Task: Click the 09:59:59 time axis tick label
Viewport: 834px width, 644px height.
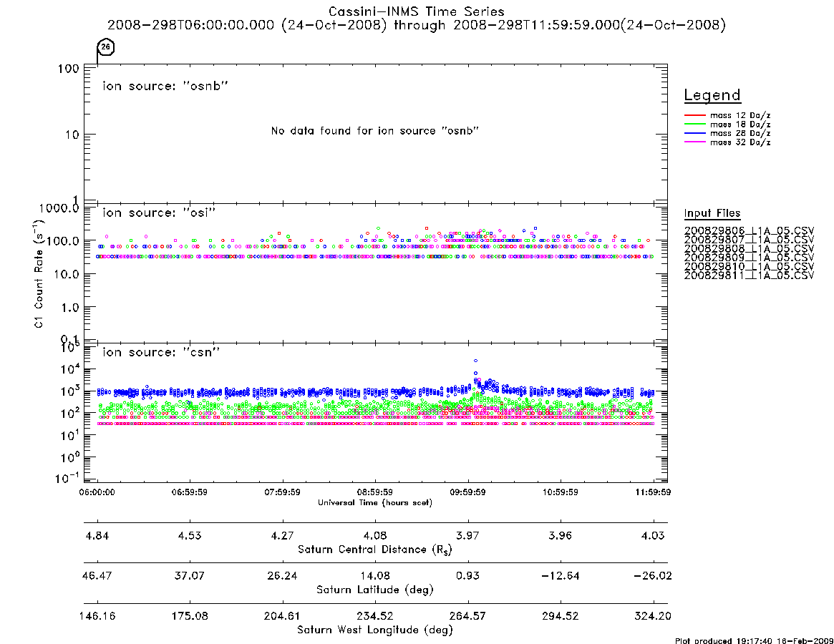Action: pos(467,492)
